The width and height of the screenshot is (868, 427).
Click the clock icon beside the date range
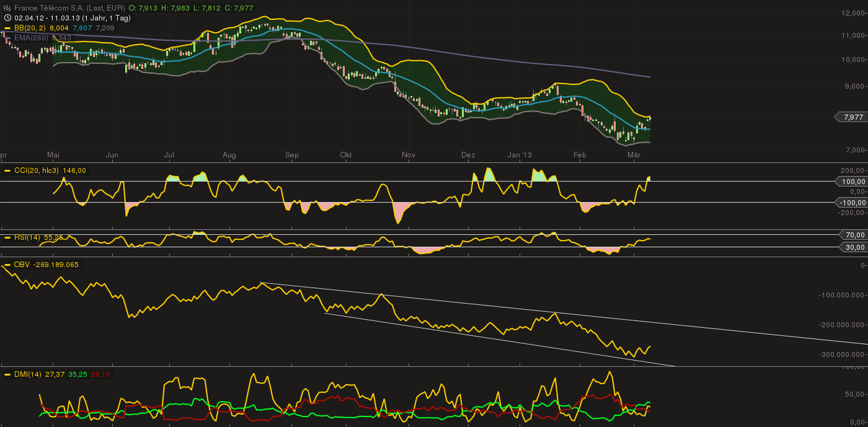coord(7,18)
